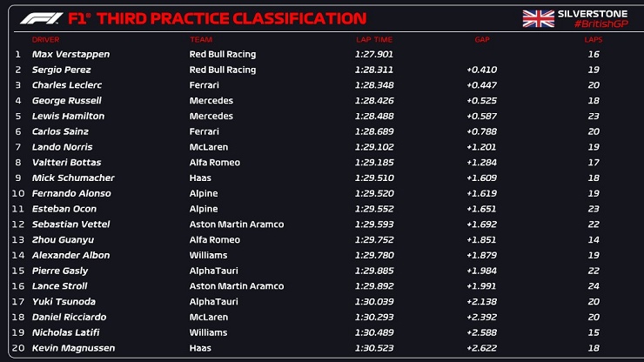Click on Charles Leclerc's name
This screenshot has width=644, height=362.
coord(69,85)
